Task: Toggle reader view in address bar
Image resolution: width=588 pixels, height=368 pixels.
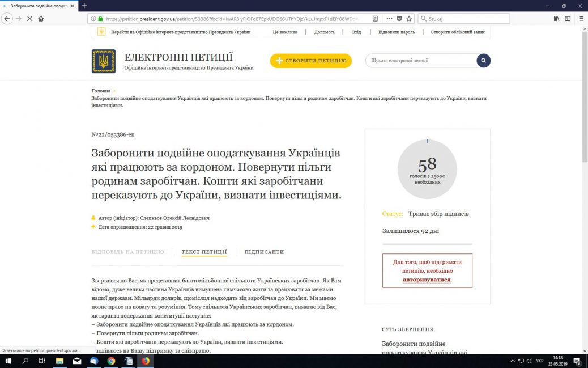Action: tap(375, 19)
